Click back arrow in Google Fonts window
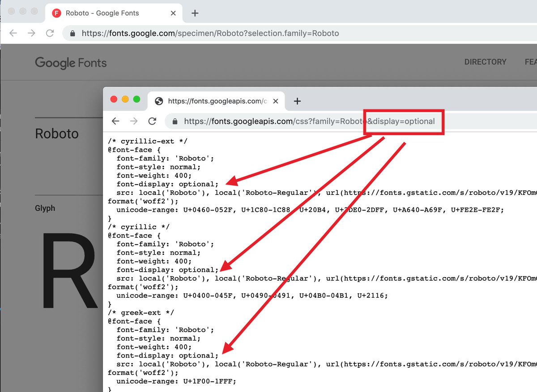537x392 pixels. point(13,34)
